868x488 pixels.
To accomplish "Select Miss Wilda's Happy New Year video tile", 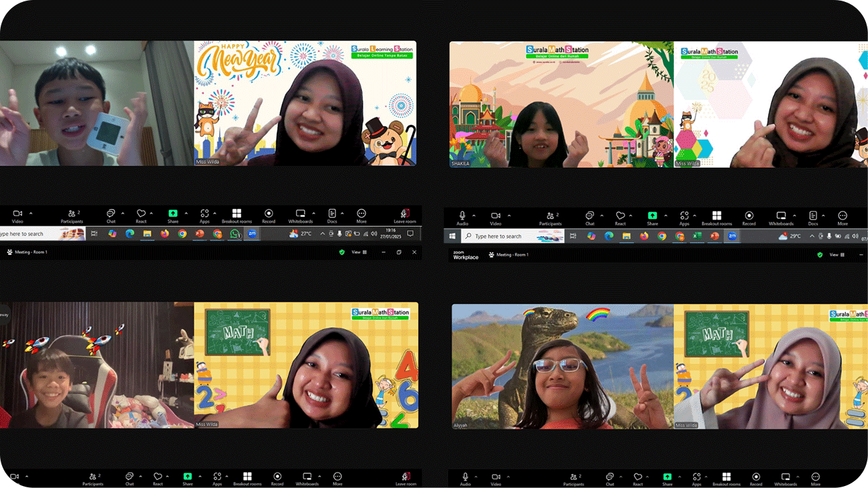I will click(305, 103).
